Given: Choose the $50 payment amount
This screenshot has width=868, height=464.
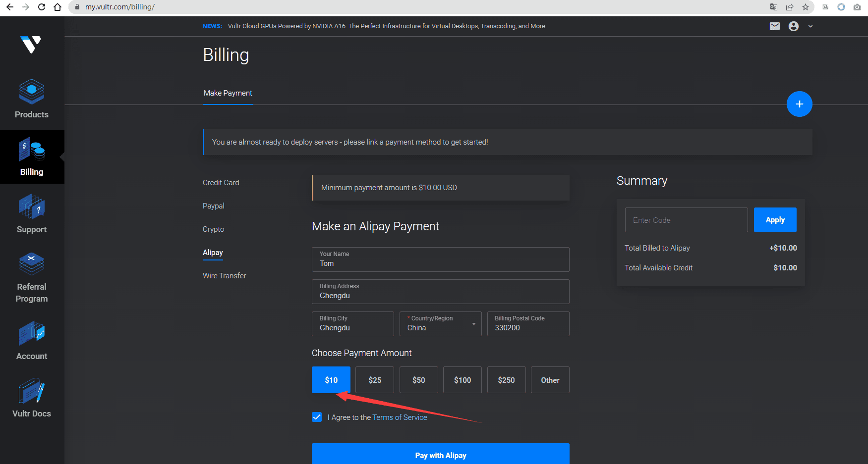Looking at the screenshot, I should (x=419, y=380).
